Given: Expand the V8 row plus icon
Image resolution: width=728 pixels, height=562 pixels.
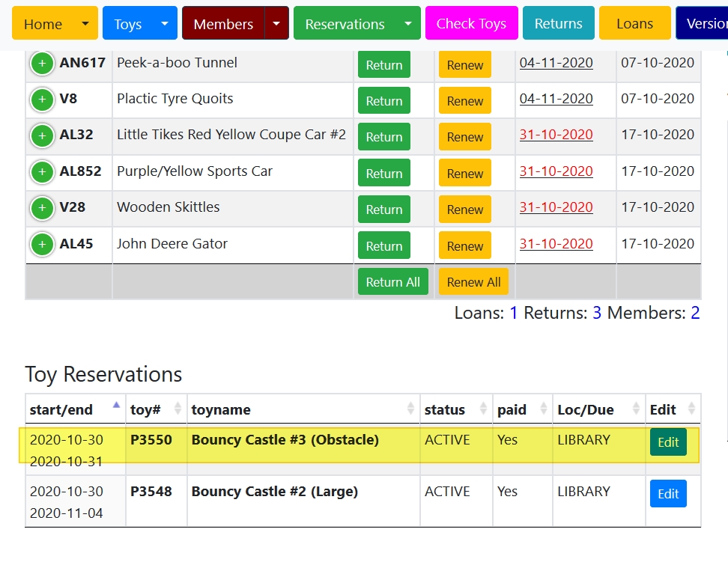Looking at the screenshot, I should [x=42, y=100].
